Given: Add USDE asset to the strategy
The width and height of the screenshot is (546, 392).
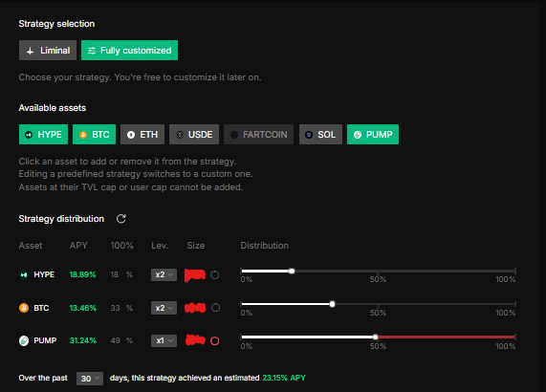Looking at the screenshot, I should click(x=194, y=135).
